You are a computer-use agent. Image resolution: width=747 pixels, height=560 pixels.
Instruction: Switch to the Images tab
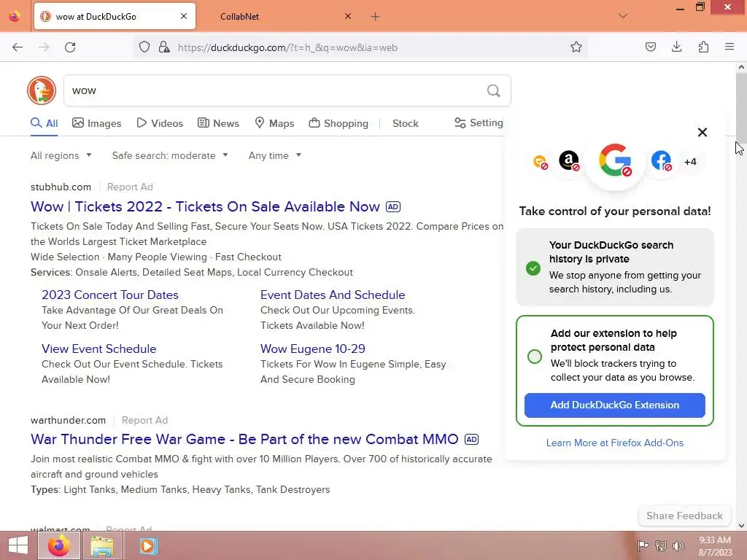tap(97, 123)
